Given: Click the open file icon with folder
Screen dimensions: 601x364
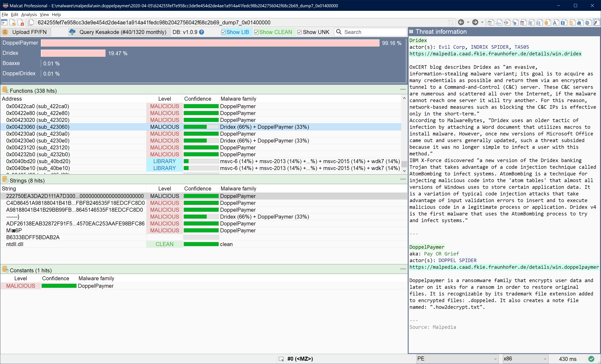Looking at the screenshot, I should tap(13, 23).
